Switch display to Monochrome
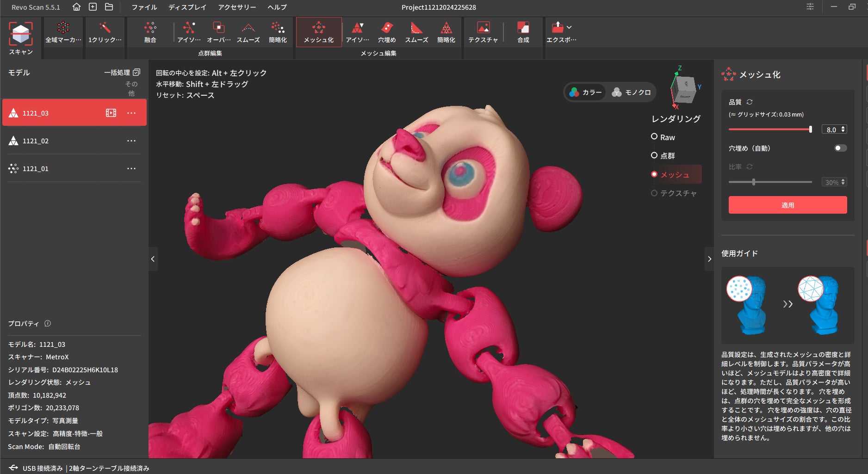This screenshot has width=868, height=474. pyautogui.click(x=632, y=92)
